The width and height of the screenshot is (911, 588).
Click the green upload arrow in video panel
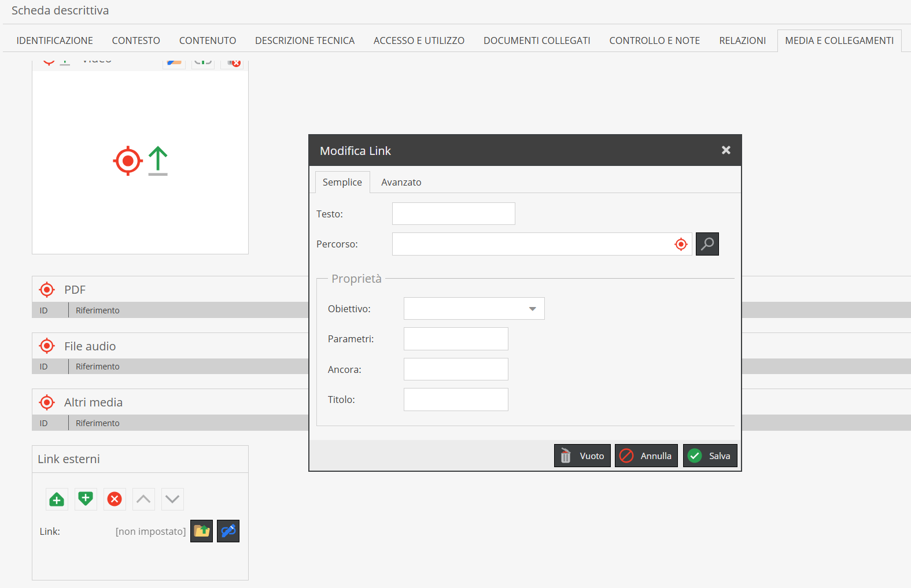(x=158, y=161)
